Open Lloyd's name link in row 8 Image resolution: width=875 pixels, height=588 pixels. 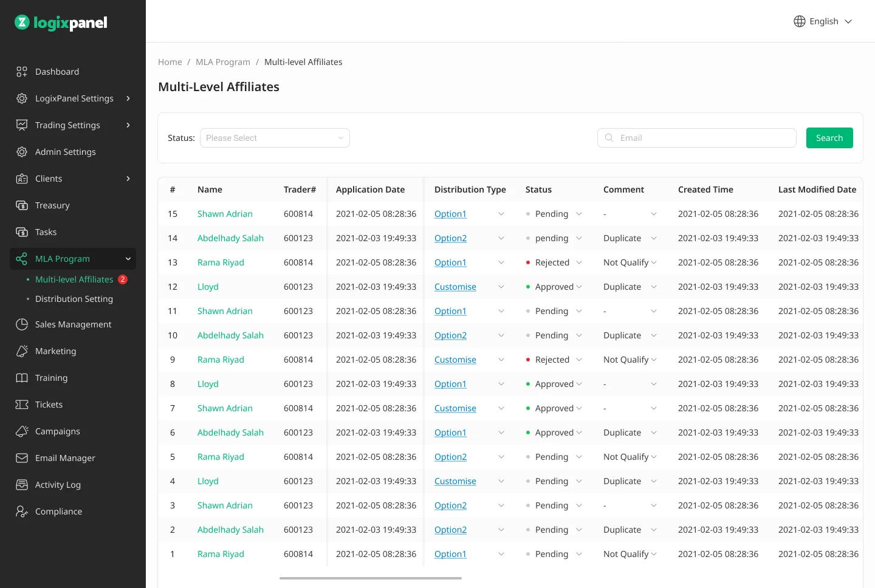pyautogui.click(x=208, y=384)
